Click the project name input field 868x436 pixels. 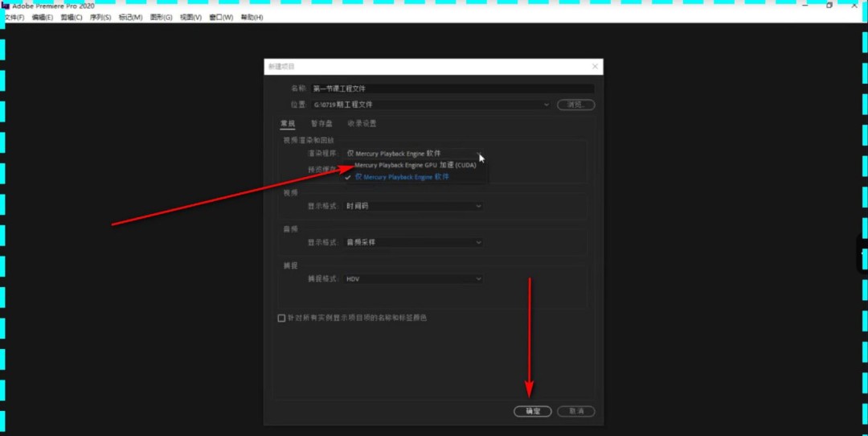tap(452, 88)
